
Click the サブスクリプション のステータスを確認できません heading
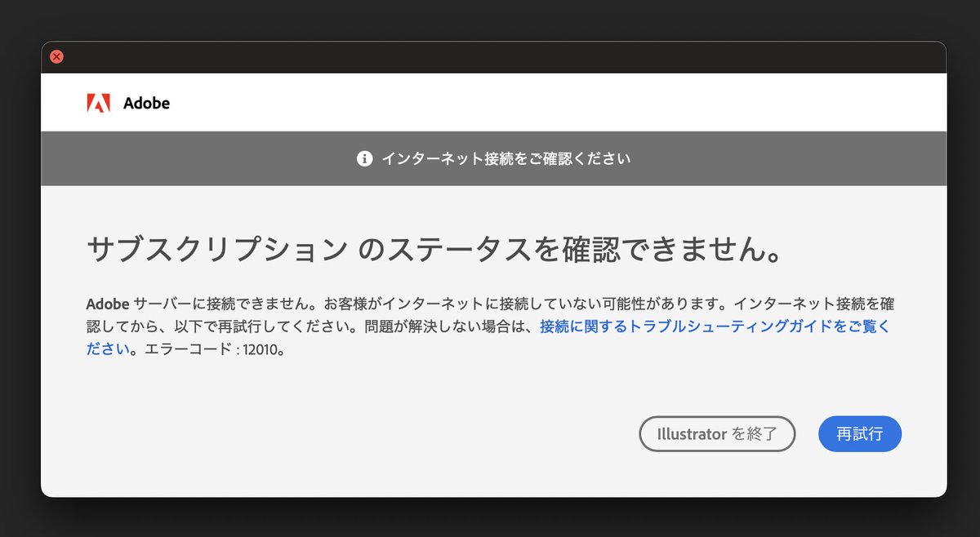[x=434, y=250]
